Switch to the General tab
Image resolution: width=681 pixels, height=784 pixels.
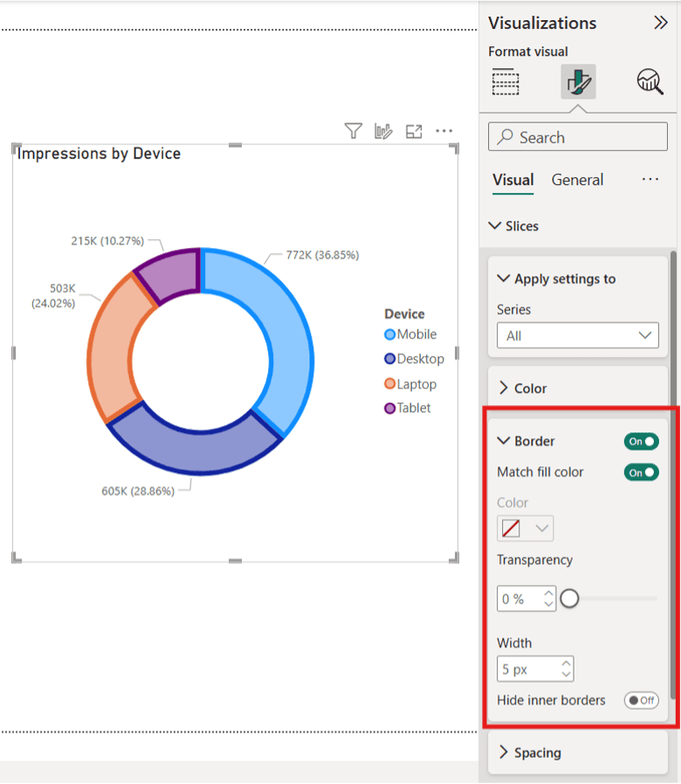click(577, 180)
